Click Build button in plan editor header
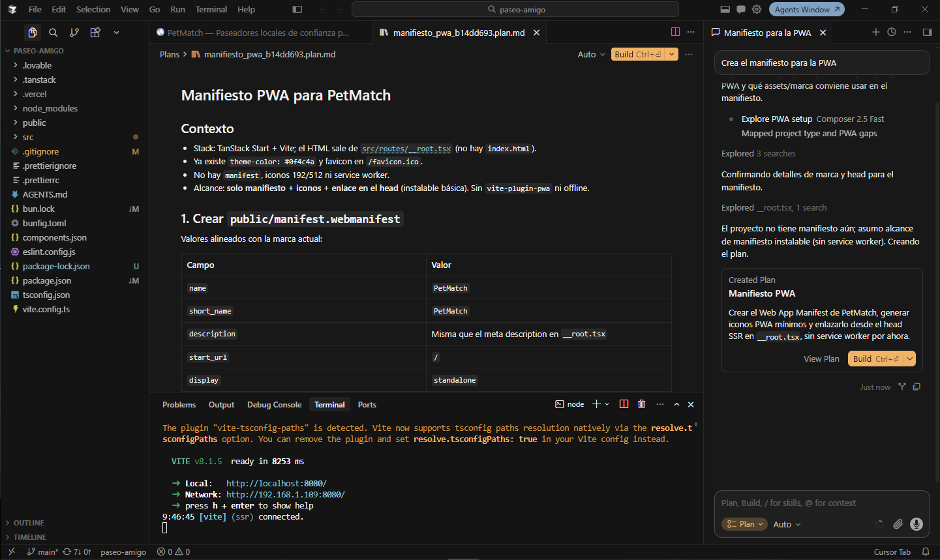This screenshot has height=560, width=940. 638,54
